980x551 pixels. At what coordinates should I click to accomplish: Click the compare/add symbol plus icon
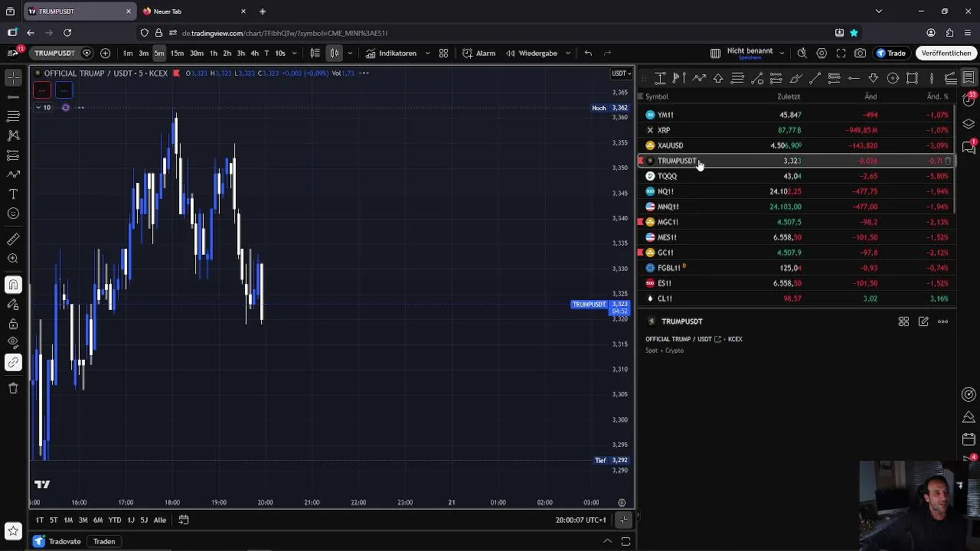105,53
